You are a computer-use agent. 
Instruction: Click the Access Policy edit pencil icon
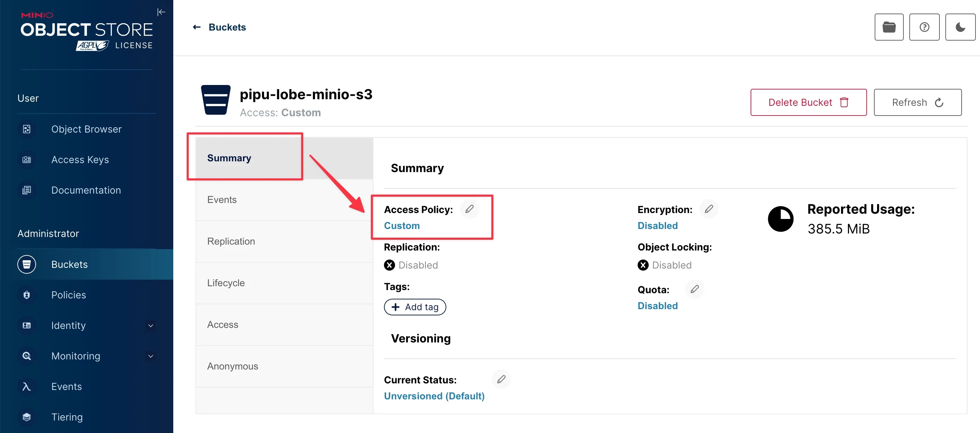coord(470,209)
